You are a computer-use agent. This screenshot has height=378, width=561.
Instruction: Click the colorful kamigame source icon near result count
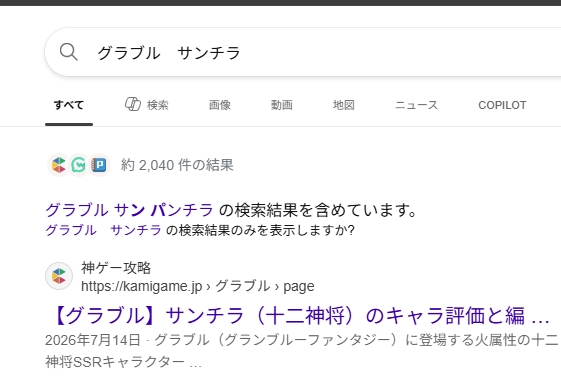(59, 165)
